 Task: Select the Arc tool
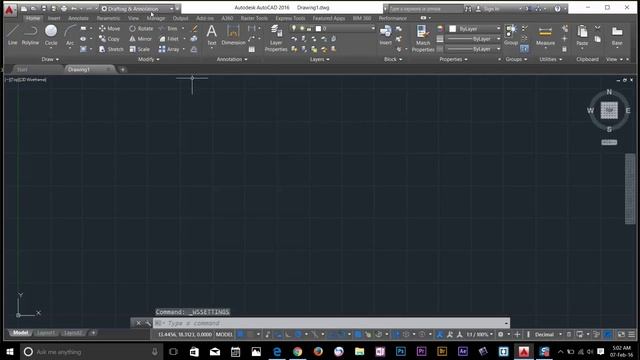coord(70,35)
